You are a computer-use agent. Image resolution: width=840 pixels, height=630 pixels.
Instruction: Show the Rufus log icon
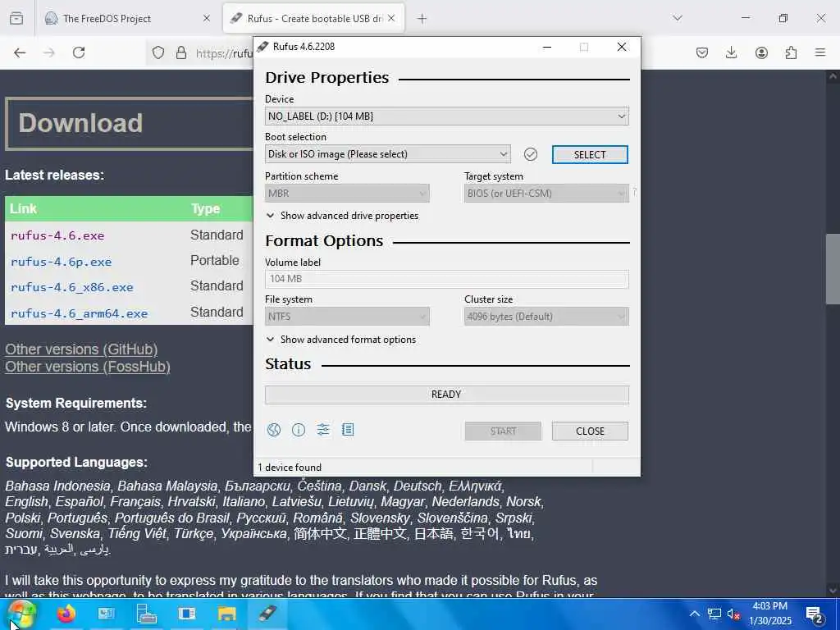point(348,430)
